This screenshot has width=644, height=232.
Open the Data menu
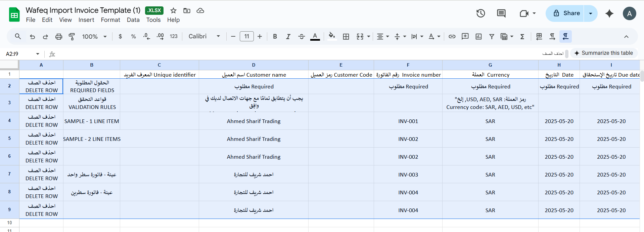(x=133, y=20)
